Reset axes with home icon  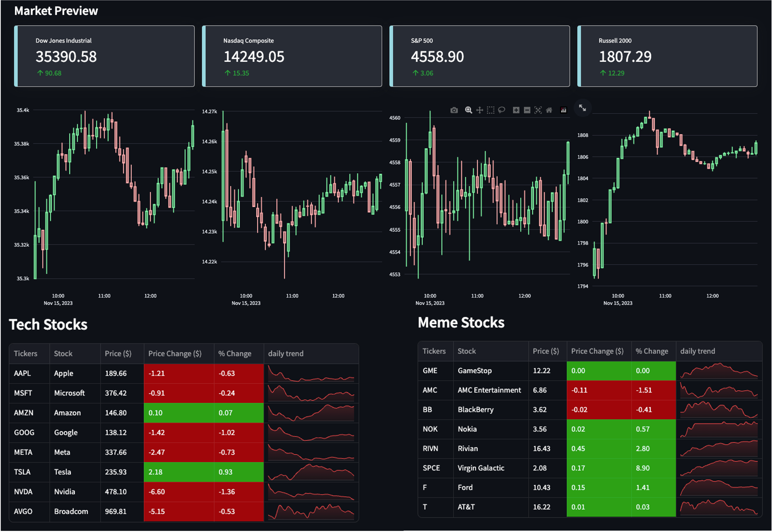pos(549,110)
